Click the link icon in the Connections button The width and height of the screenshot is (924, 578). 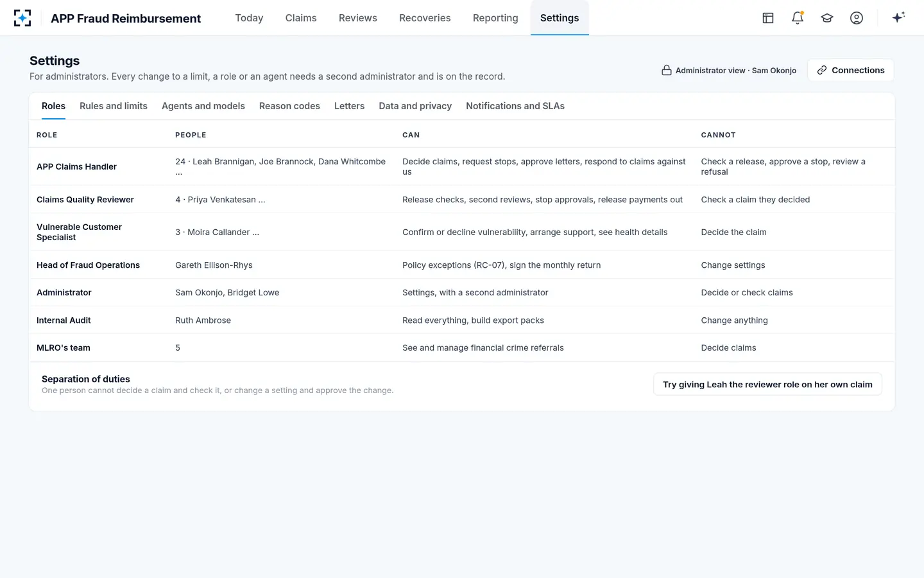[x=822, y=70]
